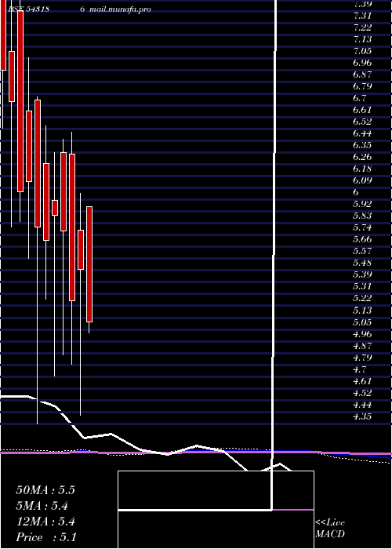
Task: Click the 6.52 price axis label
Action: pyautogui.click(x=362, y=122)
